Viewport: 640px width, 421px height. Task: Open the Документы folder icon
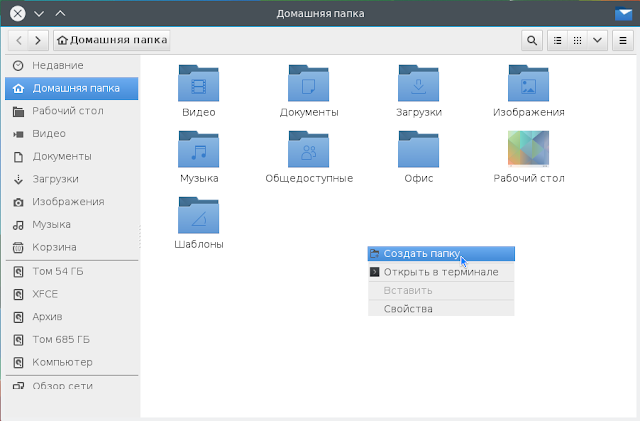308,83
